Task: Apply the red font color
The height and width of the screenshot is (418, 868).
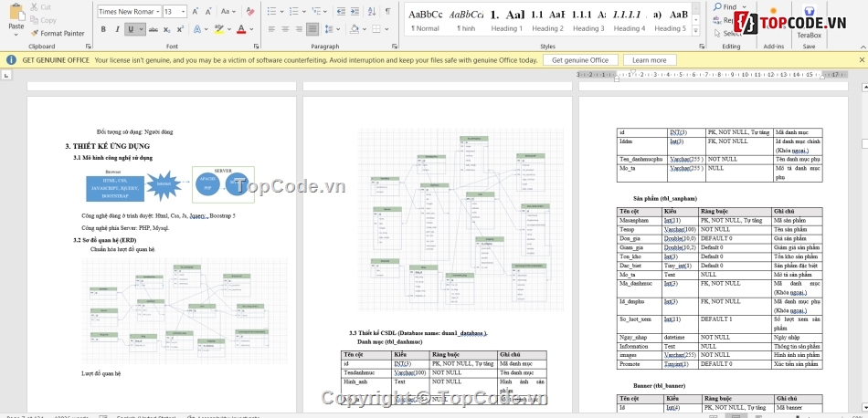Action: coord(241,29)
